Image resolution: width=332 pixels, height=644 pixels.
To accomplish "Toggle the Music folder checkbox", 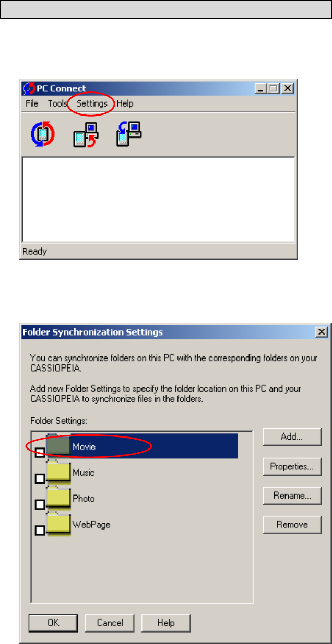I will click(x=40, y=478).
